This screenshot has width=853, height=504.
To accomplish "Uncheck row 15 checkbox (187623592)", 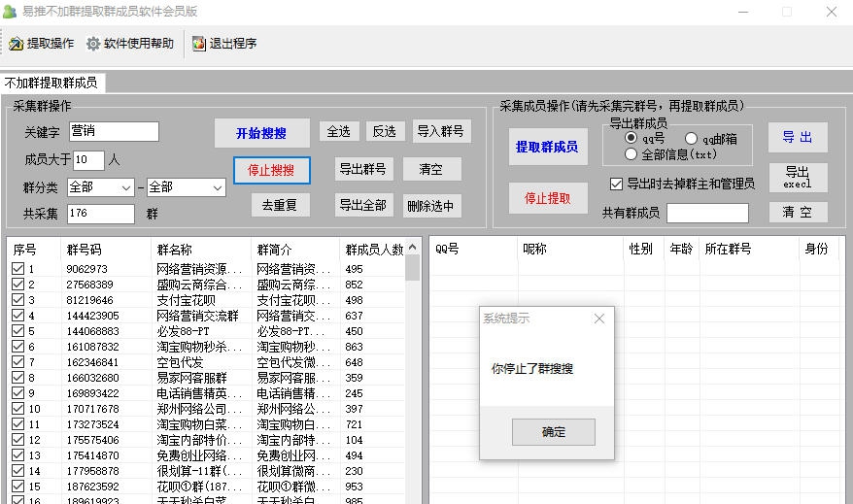I will pyautogui.click(x=17, y=487).
